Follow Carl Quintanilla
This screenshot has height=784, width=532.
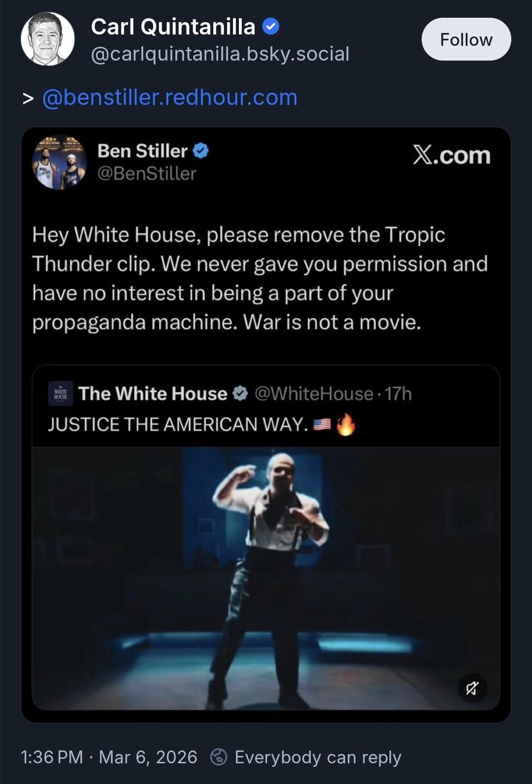coord(466,39)
